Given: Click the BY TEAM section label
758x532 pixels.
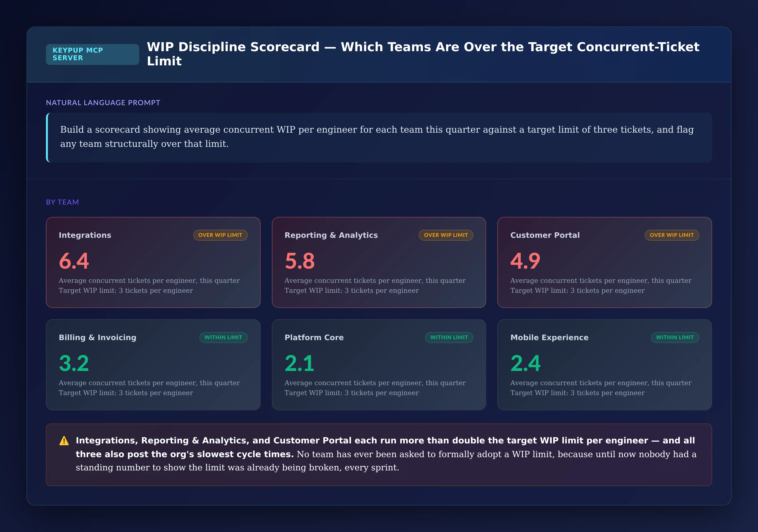Looking at the screenshot, I should 62,202.
